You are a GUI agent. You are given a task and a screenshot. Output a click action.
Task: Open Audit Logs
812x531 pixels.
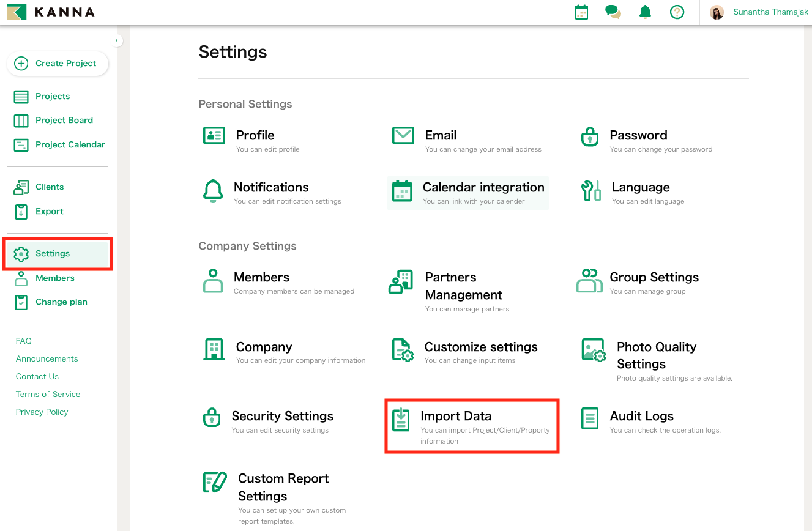pos(641,416)
